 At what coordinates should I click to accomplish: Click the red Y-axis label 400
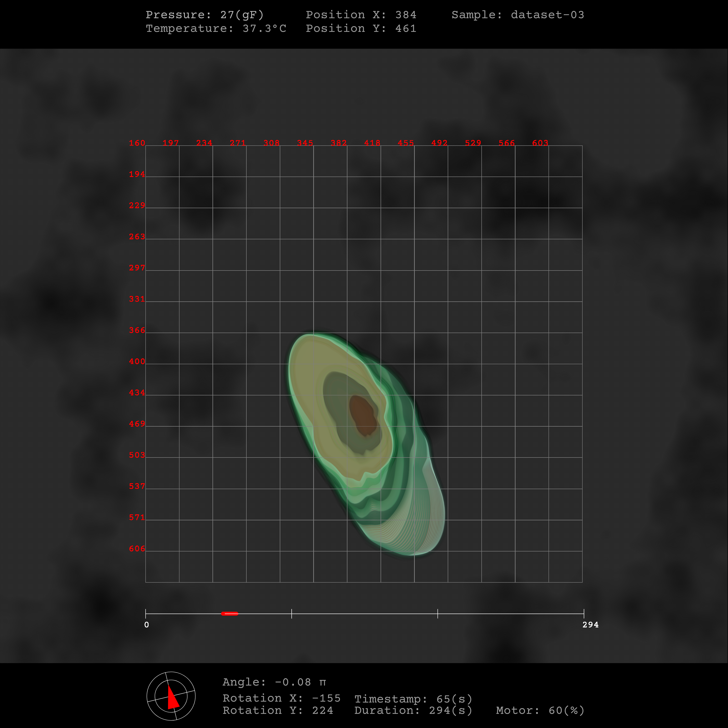137,361
